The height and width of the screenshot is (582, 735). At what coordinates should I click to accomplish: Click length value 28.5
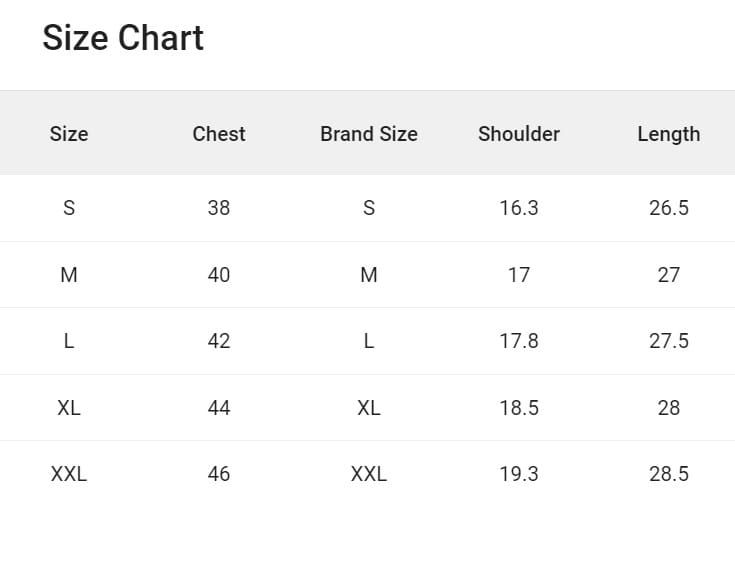pos(669,474)
